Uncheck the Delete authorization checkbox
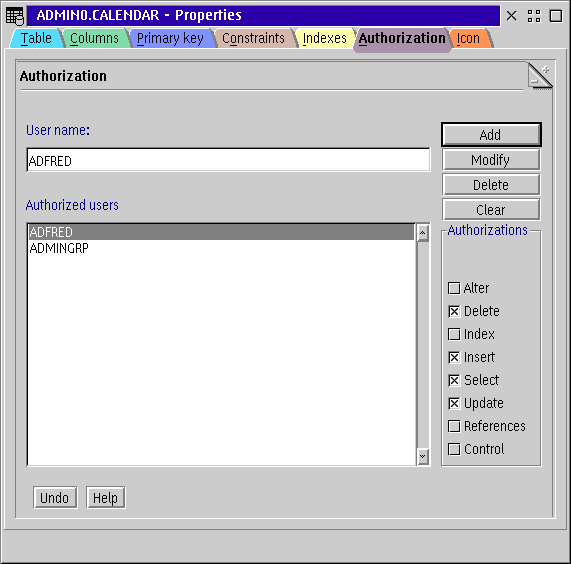The width and height of the screenshot is (571, 564). (454, 311)
